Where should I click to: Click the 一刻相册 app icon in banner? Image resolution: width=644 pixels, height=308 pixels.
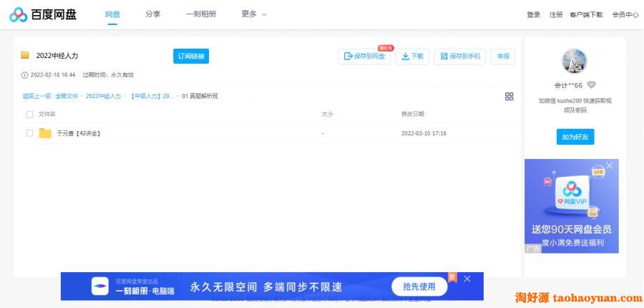100,287
